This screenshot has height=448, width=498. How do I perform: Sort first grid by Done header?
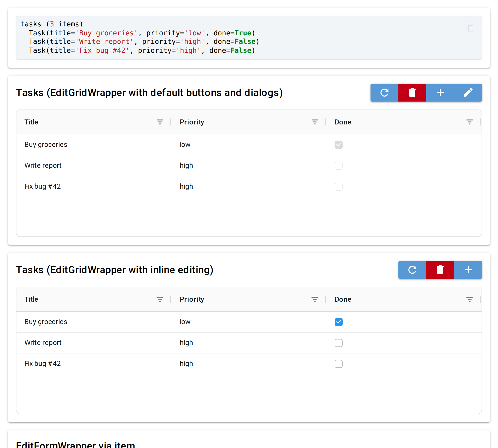pyautogui.click(x=343, y=122)
